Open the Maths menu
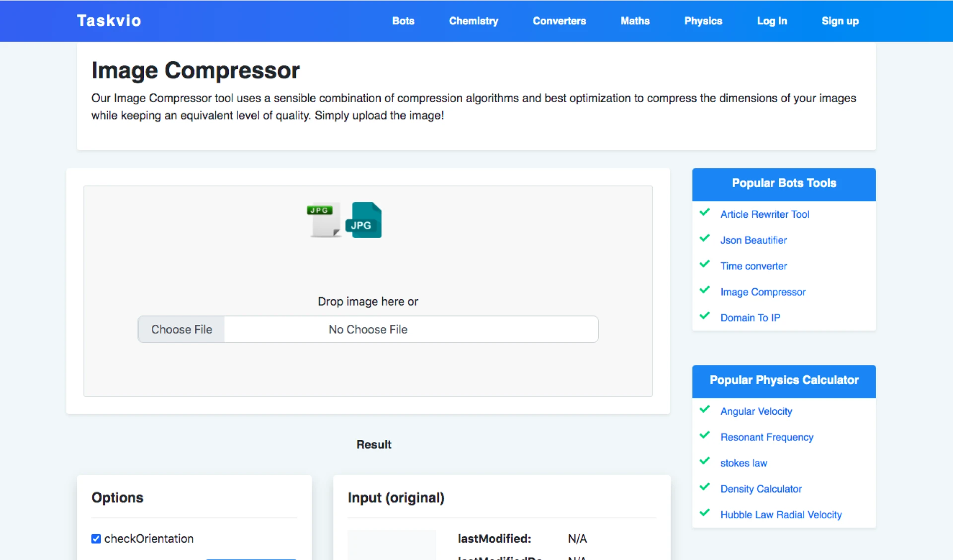 635,21
